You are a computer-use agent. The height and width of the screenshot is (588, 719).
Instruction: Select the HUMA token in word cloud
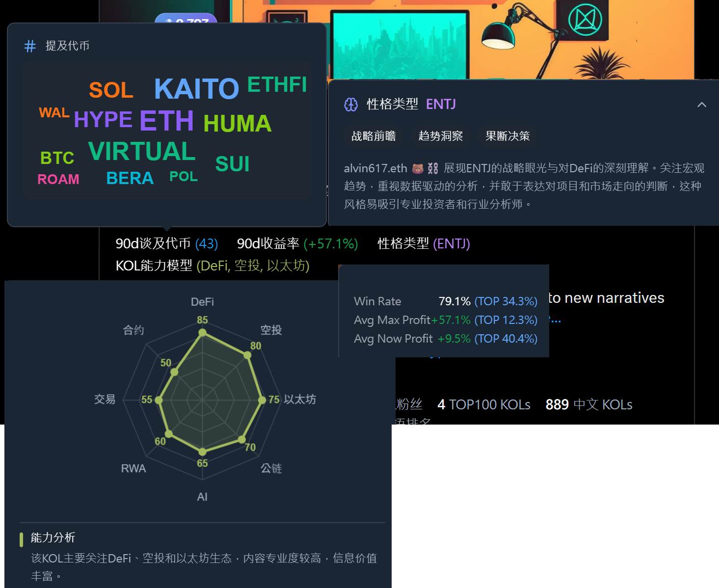click(x=237, y=124)
